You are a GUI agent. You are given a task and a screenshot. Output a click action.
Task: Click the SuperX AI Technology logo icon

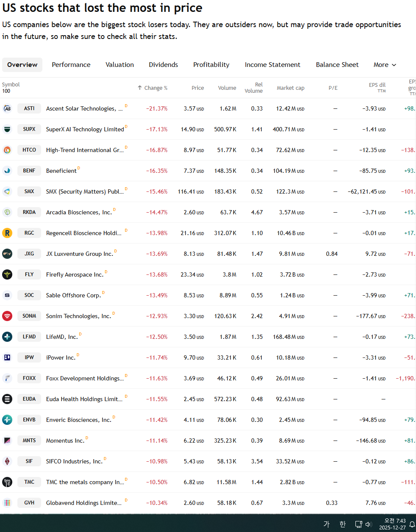click(x=7, y=129)
